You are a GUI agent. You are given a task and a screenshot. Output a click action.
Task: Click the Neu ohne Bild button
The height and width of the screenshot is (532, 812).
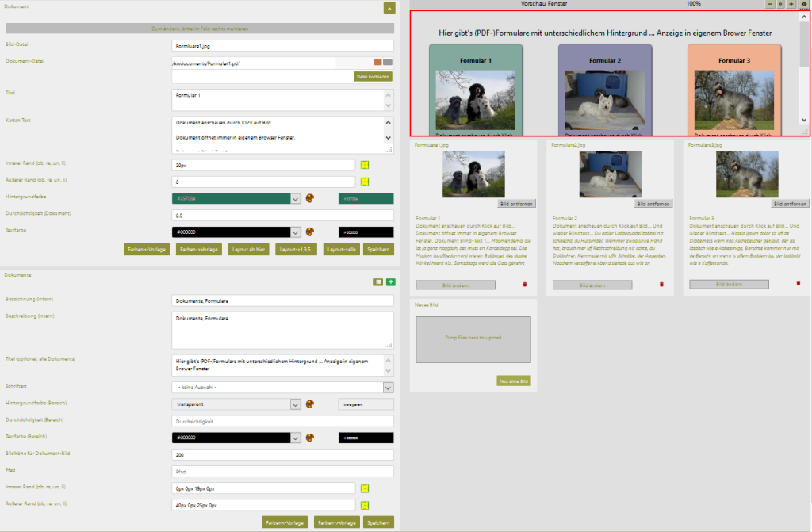click(513, 381)
